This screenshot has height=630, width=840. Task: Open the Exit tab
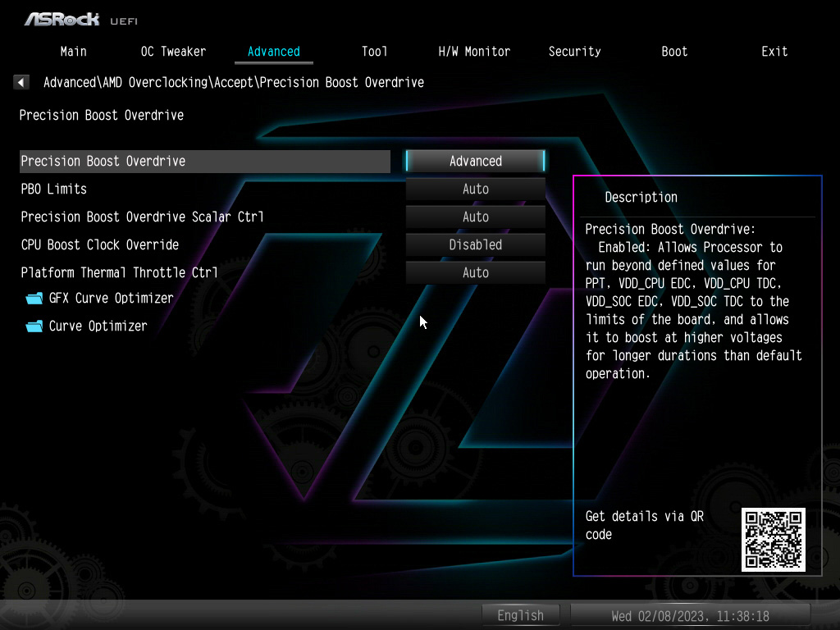774,52
